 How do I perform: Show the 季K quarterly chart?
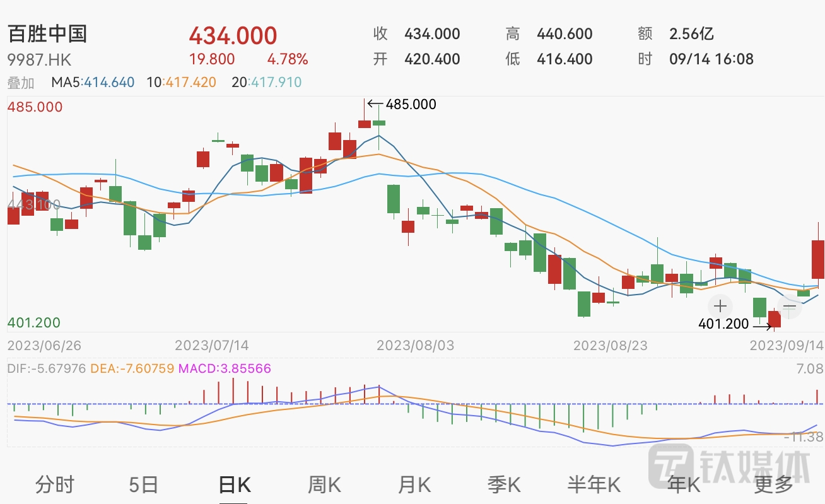coord(504,485)
